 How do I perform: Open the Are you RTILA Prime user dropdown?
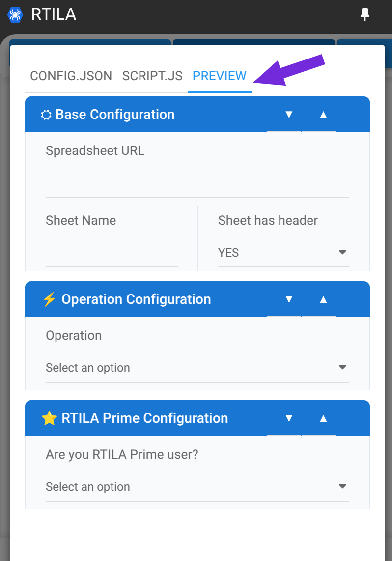[197, 487]
